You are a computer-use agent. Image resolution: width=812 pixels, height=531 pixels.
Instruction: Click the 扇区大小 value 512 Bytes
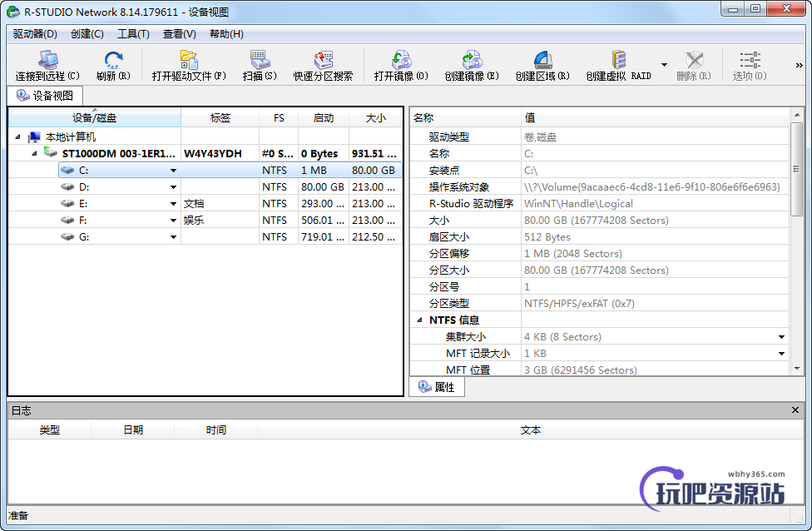547,236
